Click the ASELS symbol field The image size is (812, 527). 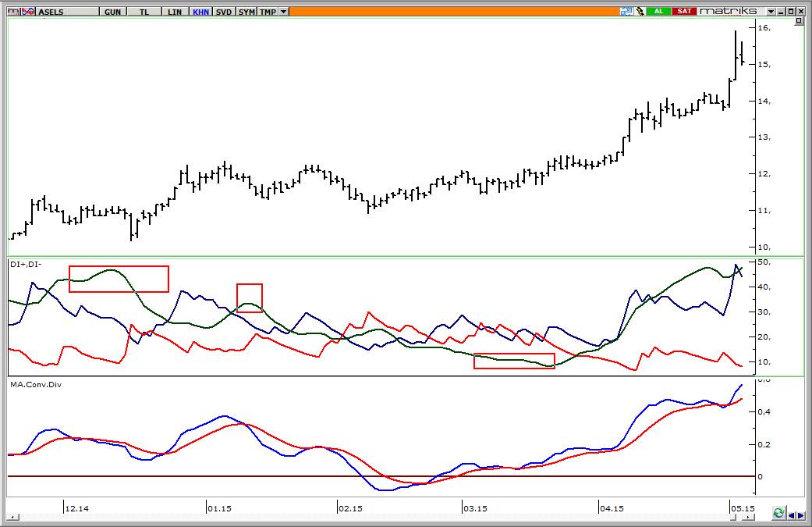67,12
